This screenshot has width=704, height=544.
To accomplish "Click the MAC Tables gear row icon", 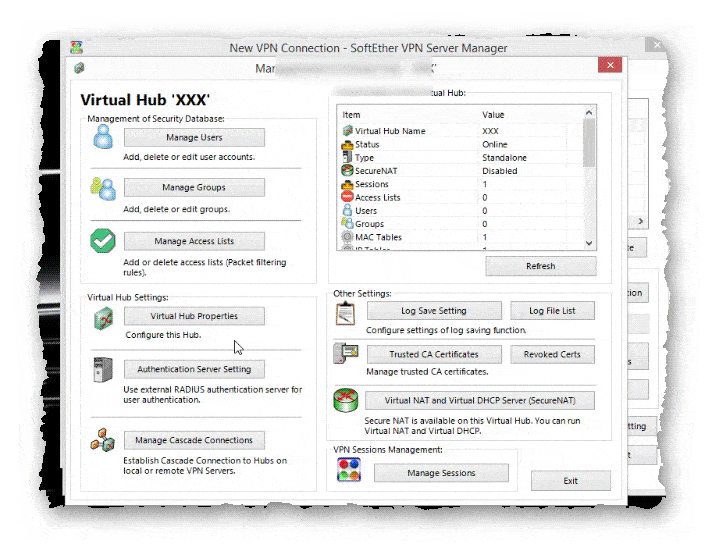I will point(348,237).
